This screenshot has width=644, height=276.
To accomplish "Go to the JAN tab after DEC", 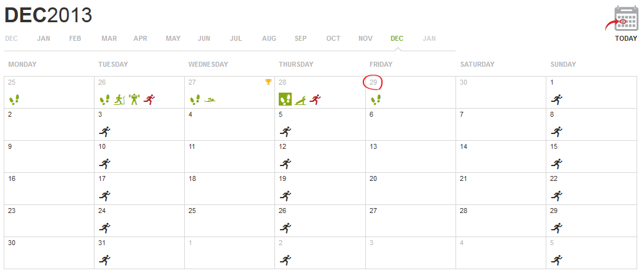I will coord(429,38).
